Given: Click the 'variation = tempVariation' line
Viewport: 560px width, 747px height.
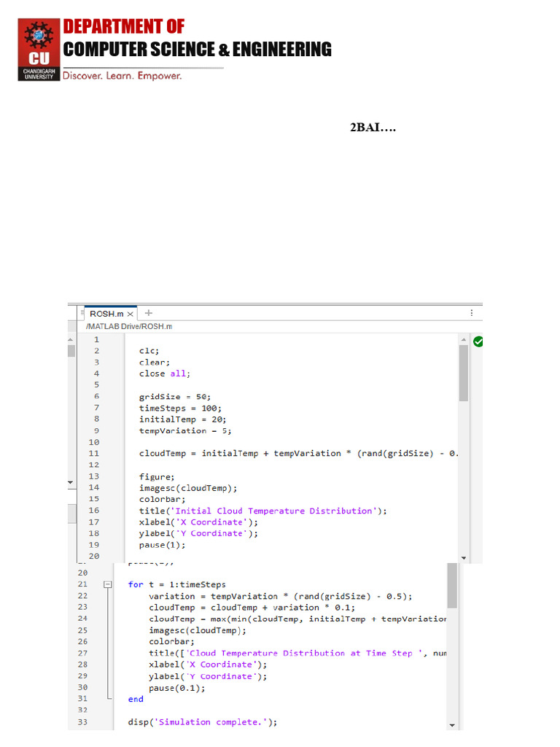Looking at the screenshot, I should tap(281, 597).
